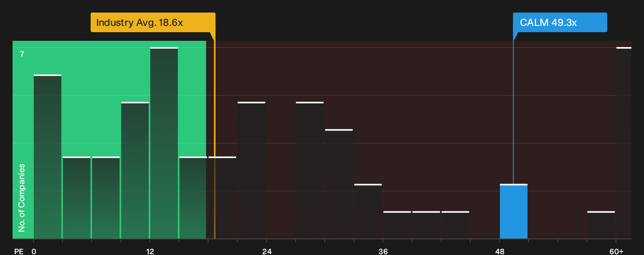Viewport: 644px width, 255px height.
Task: Click the short dark bar left of 60+
Action: coord(601,225)
